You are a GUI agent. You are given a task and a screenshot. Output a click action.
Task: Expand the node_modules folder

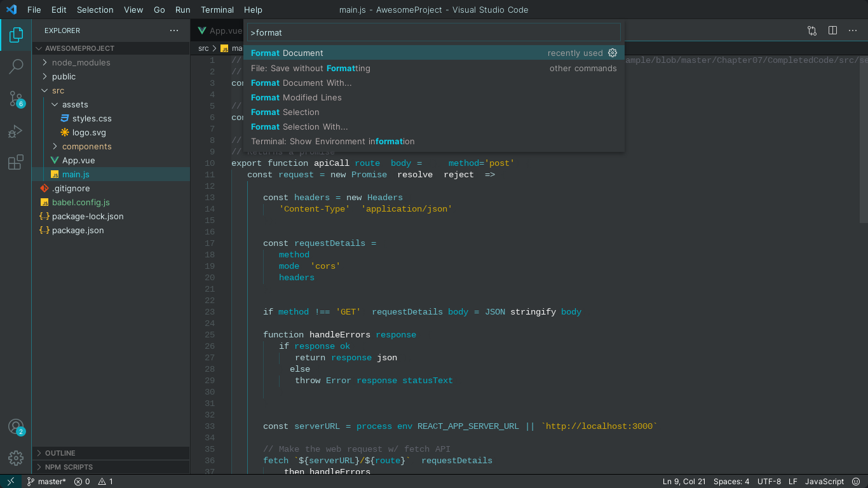pos(111,62)
